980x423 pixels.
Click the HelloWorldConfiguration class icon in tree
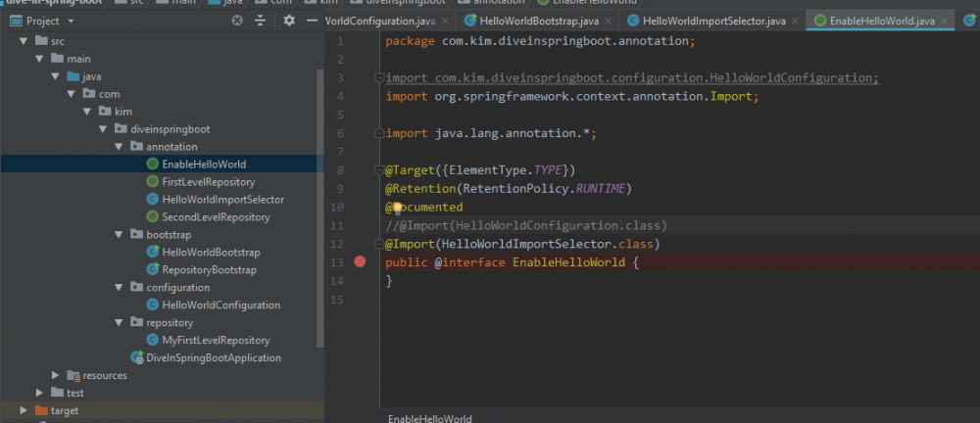[x=153, y=305]
